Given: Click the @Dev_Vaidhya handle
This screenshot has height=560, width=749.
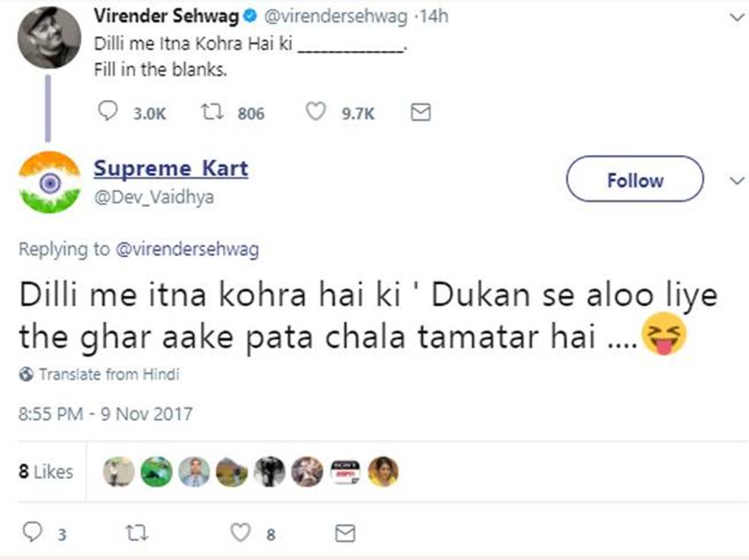Looking at the screenshot, I should [154, 197].
